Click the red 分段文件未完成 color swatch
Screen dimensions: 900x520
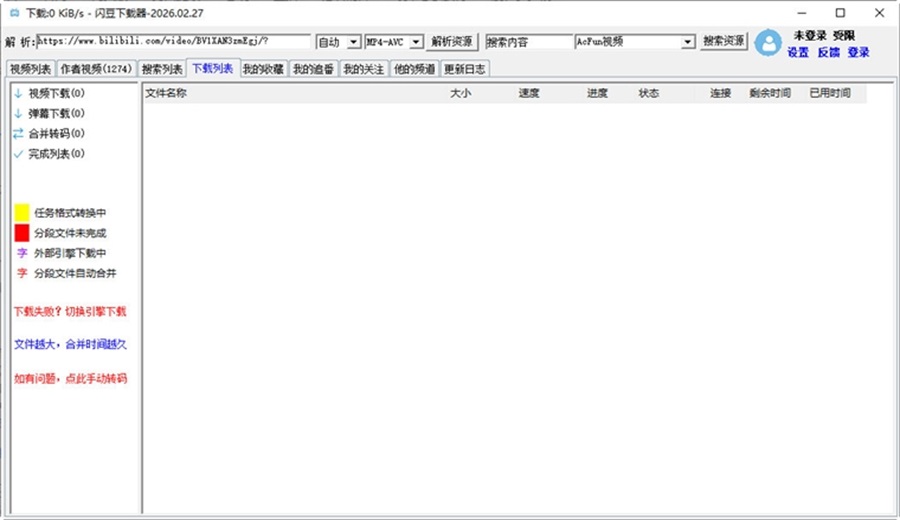coord(22,232)
